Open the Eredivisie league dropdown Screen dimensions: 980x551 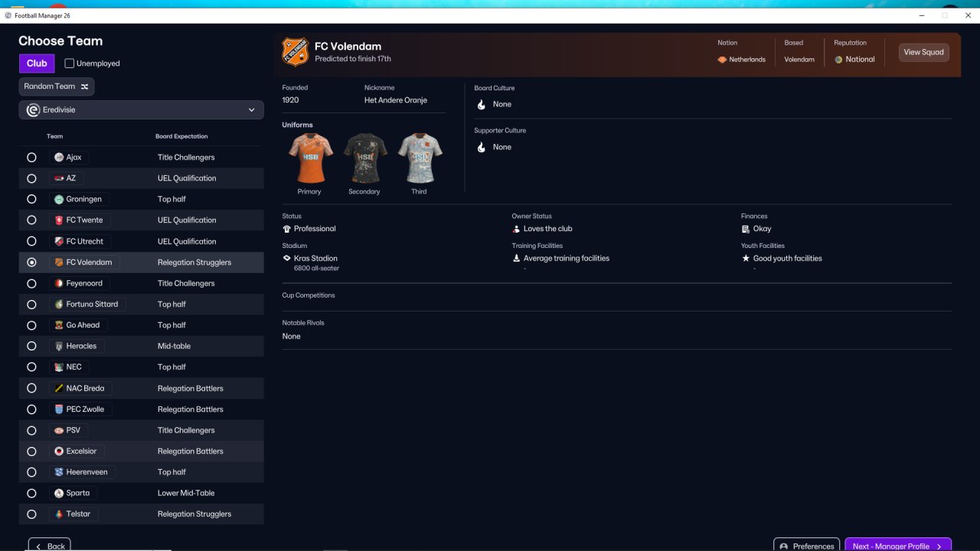142,110
